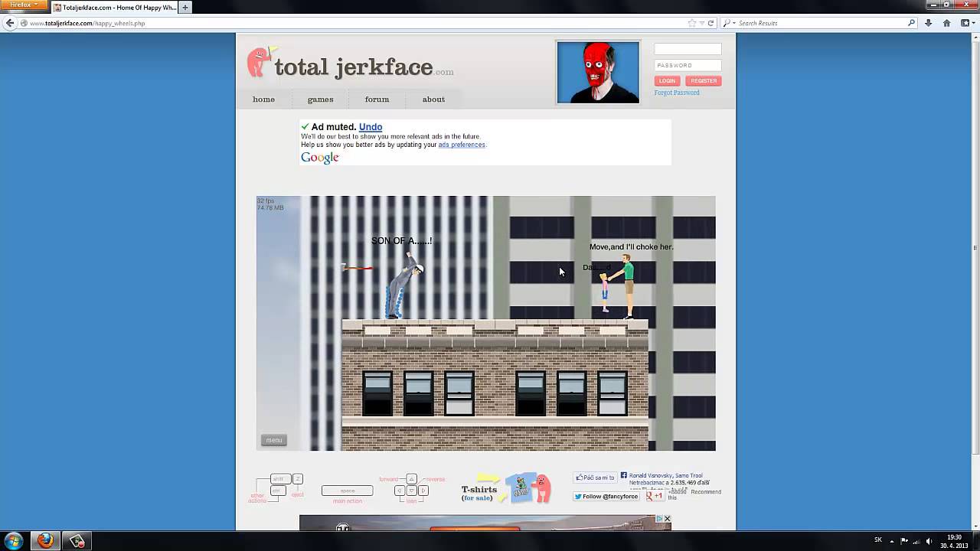This screenshot has width=980, height=551.
Task: Open the Windows Start button
Action: 14,541
